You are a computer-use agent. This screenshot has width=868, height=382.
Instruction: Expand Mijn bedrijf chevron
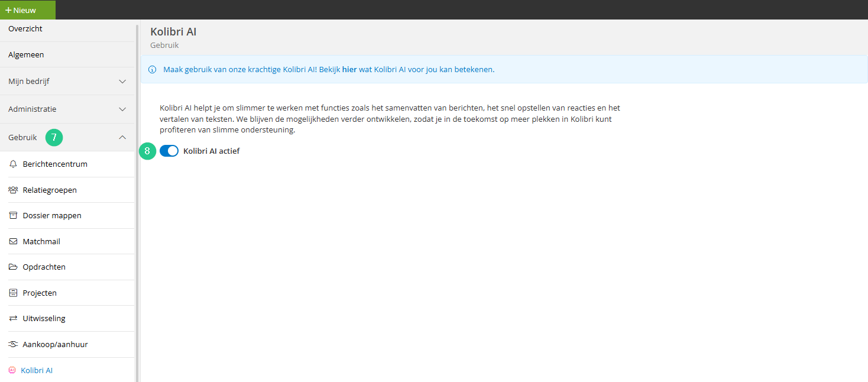coord(122,82)
